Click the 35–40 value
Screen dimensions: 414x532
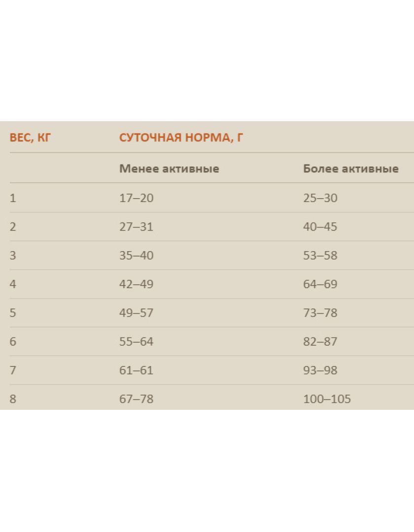click(x=136, y=255)
